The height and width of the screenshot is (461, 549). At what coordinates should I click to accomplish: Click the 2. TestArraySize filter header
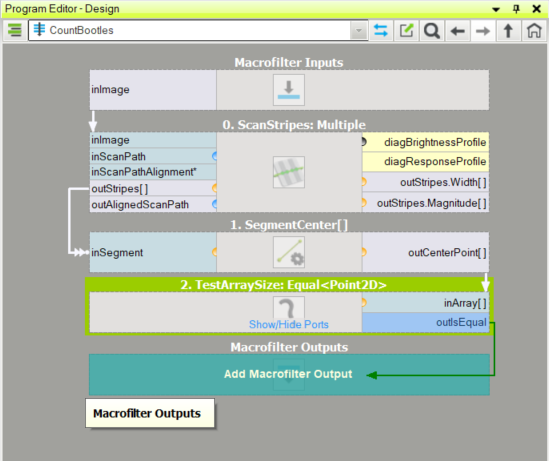pos(284,285)
